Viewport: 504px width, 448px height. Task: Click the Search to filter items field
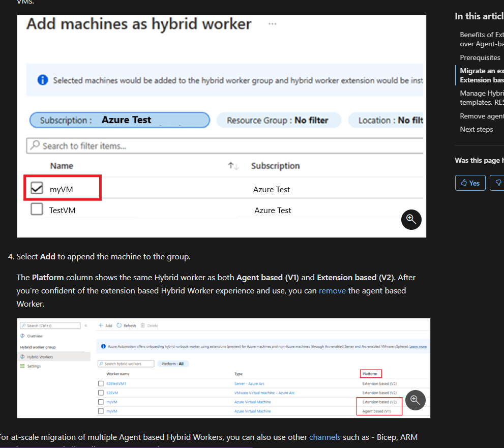[x=225, y=146]
